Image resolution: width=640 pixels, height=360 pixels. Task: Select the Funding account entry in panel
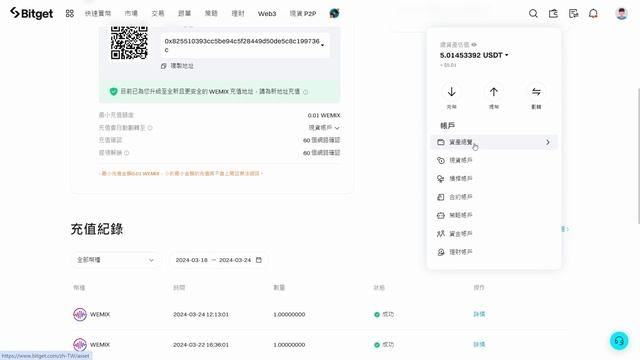[494, 233]
